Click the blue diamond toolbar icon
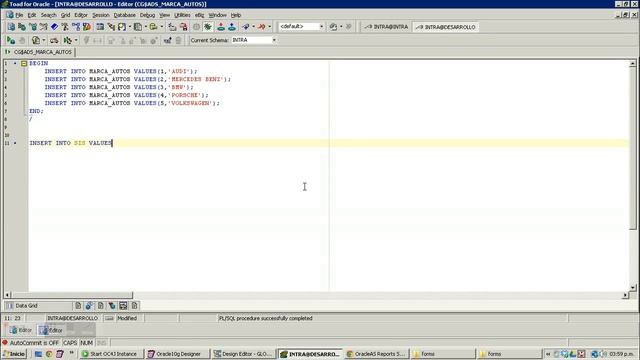The width and height of the screenshot is (640, 360). point(54,27)
